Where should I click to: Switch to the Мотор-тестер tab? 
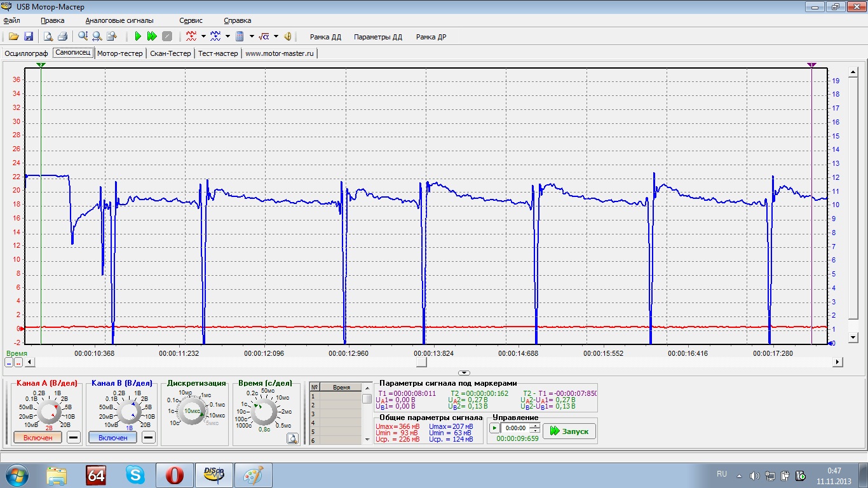pyautogui.click(x=120, y=53)
